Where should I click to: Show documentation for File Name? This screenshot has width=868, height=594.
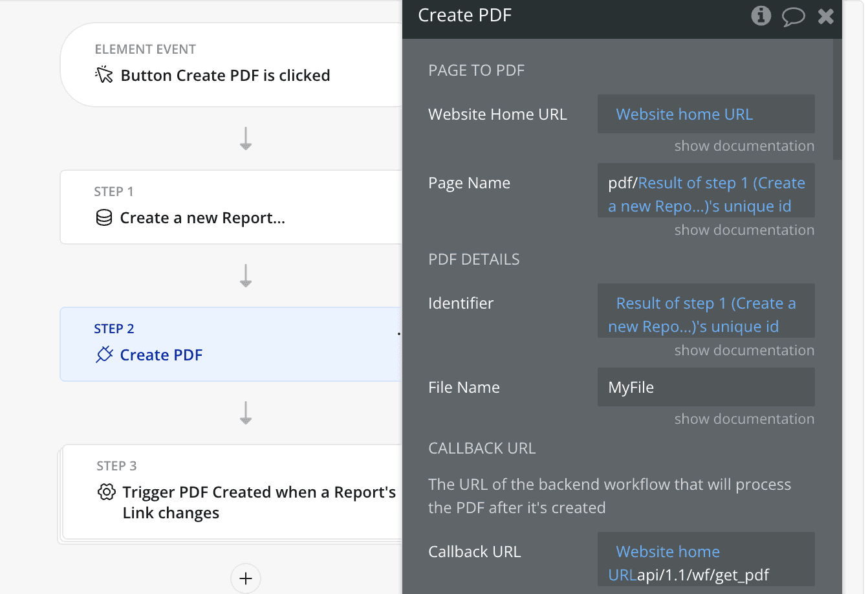point(744,419)
